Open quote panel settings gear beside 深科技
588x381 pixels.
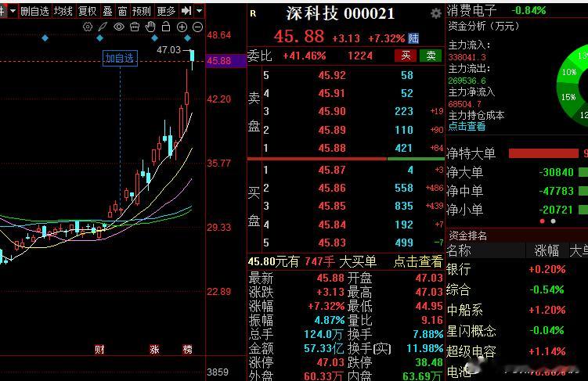tap(435, 13)
